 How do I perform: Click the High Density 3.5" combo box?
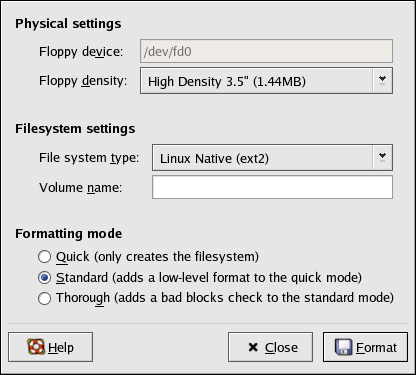pos(266,81)
